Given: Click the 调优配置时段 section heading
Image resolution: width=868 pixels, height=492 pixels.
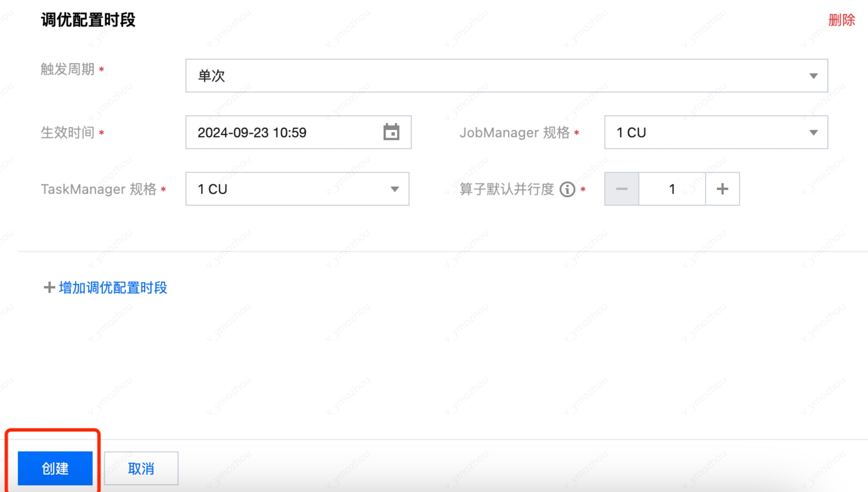Looking at the screenshot, I should coord(88,20).
